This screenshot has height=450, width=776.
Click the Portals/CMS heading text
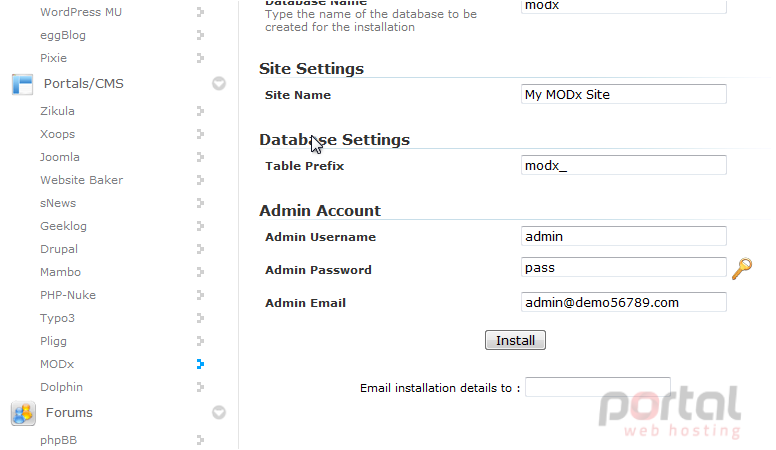(84, 84)
